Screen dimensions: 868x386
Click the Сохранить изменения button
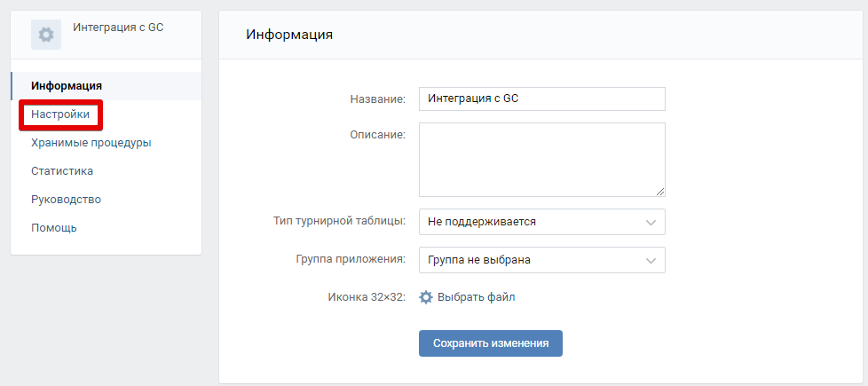click(x=491, y=343)
